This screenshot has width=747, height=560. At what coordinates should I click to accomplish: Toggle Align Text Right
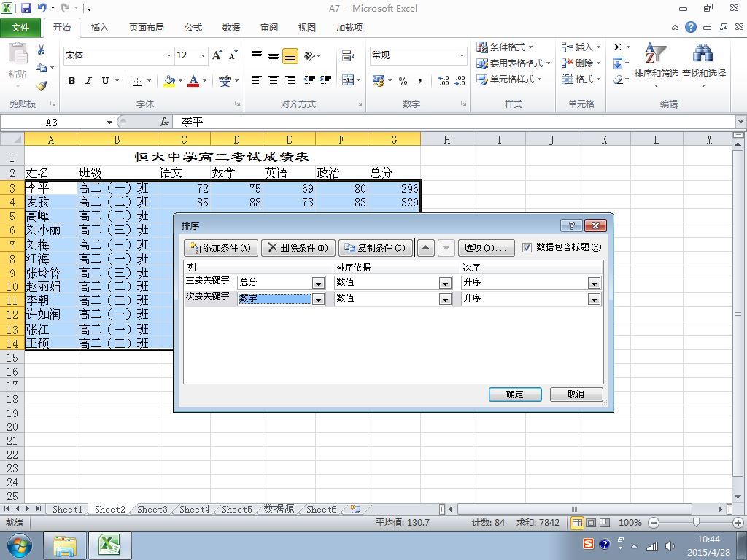tap(290, 80)
